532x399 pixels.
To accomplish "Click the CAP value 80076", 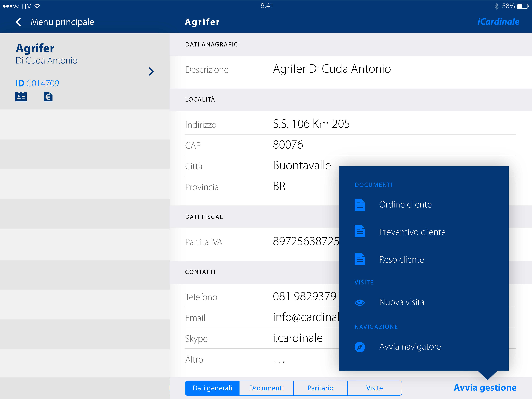I will coord(288,145).
